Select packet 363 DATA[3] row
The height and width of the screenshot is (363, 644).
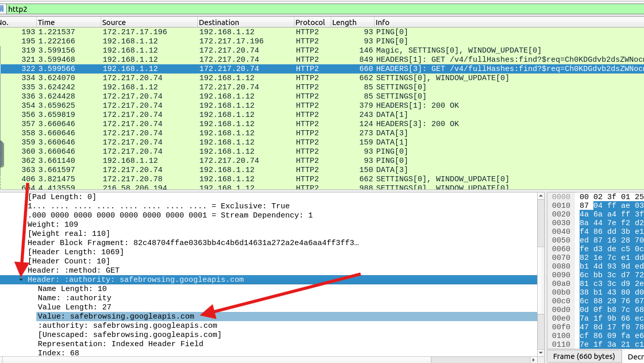[x=322, y=170]
